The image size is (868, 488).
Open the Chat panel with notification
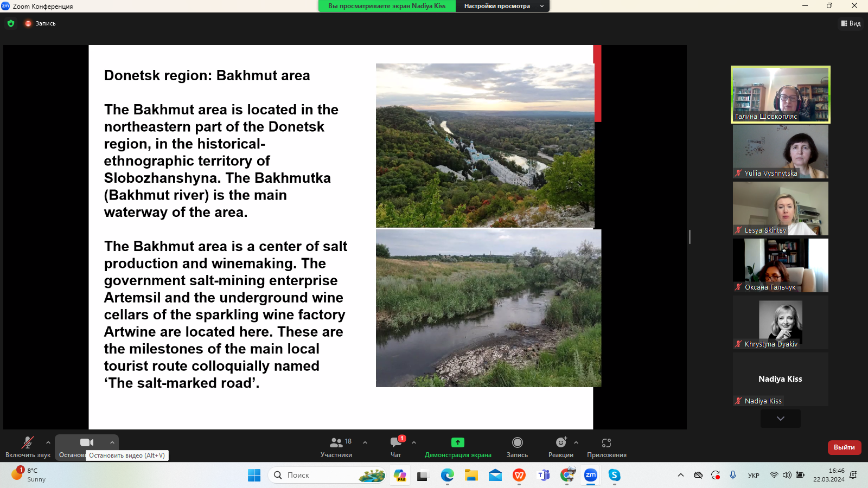[x=396, y=443]
